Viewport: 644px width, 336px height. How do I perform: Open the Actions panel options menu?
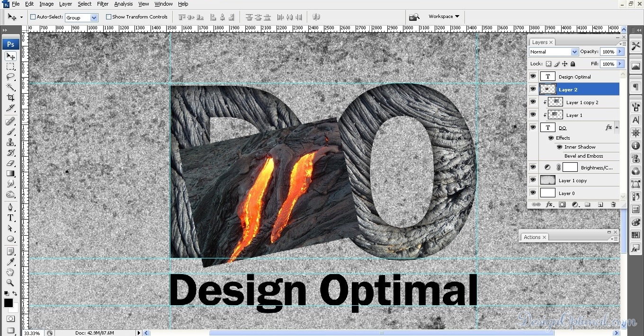click(614, 238)
